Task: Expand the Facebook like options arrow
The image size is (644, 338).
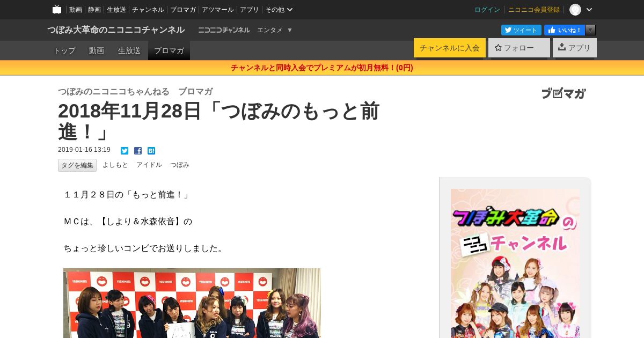Action: pyautogui.click(x=590, y=30)
